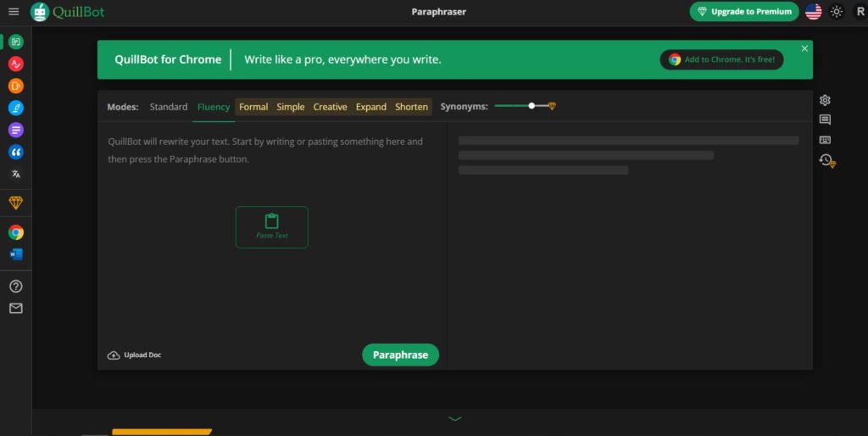Select the Simple mode
868x436 pixels.
[291, 107]
